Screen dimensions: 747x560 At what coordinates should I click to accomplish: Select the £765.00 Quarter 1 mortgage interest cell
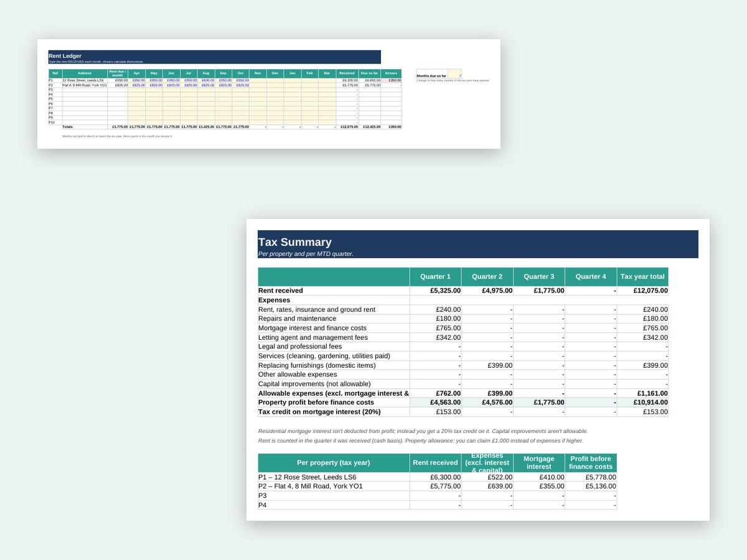tap(435, 328)
